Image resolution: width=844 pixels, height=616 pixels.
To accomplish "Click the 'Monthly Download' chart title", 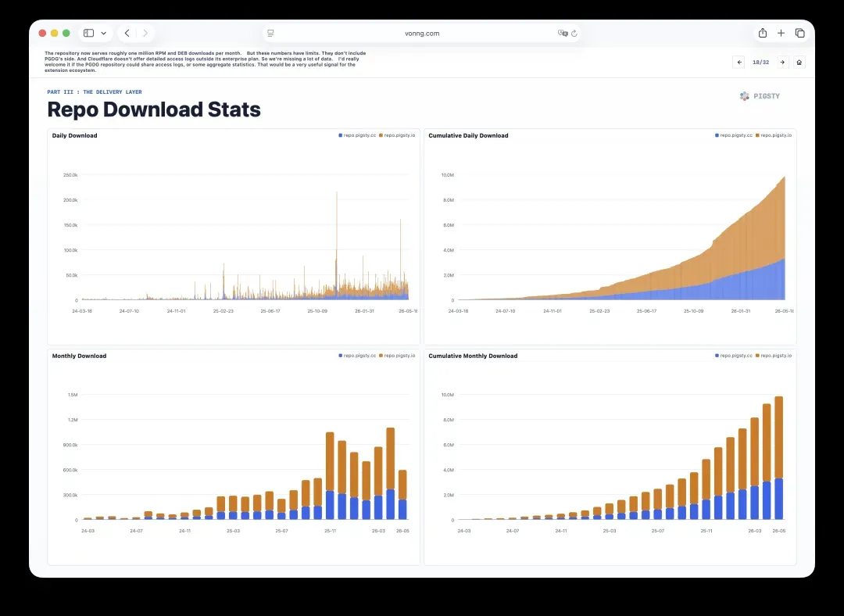I will tap(79, 356).
